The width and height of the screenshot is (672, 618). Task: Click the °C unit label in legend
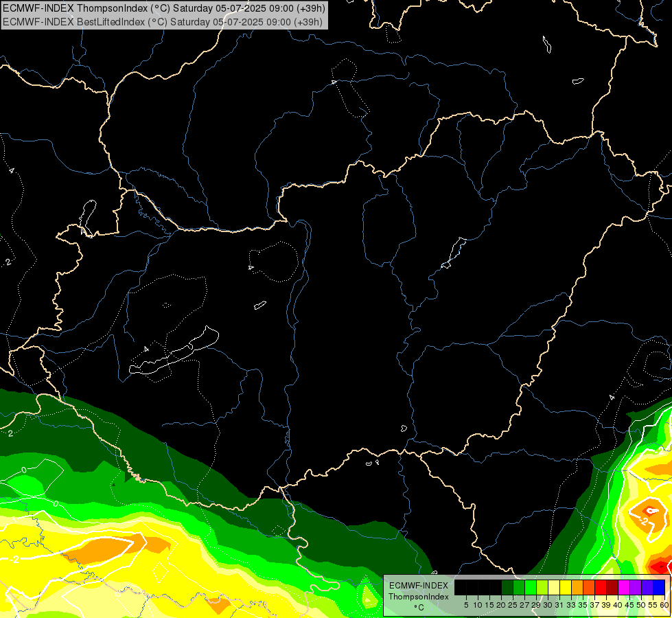pos(419,608)
